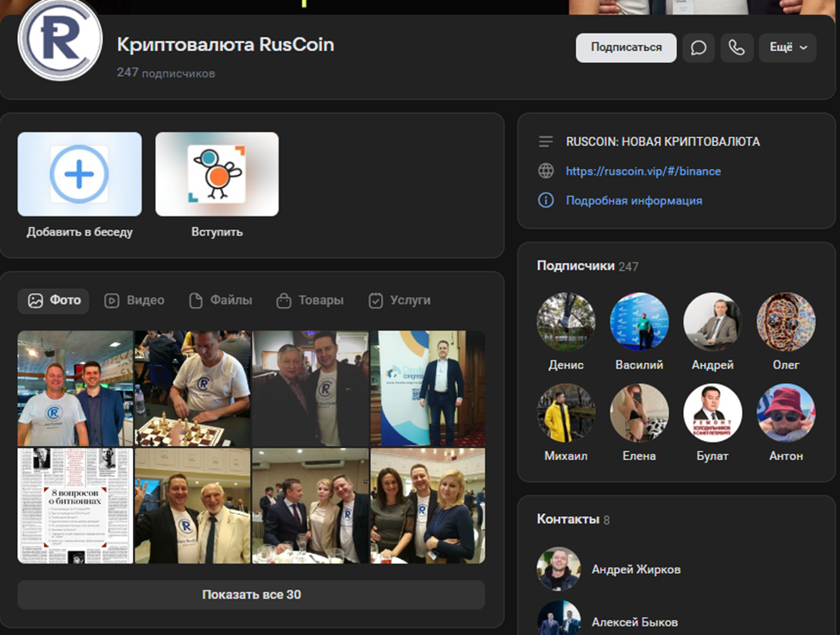Open subscriber Булат avatar
This screenshot has width=840, height=635.
[712, 412]
